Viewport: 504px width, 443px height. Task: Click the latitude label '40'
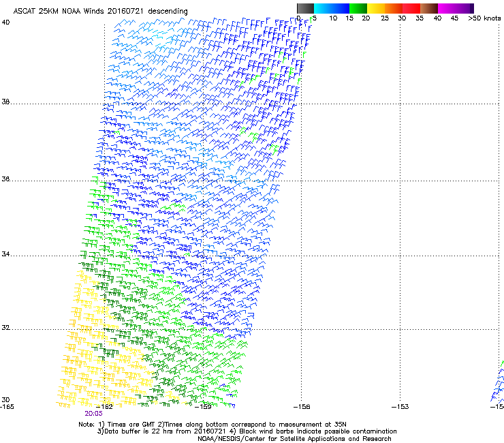click(5, 22)
